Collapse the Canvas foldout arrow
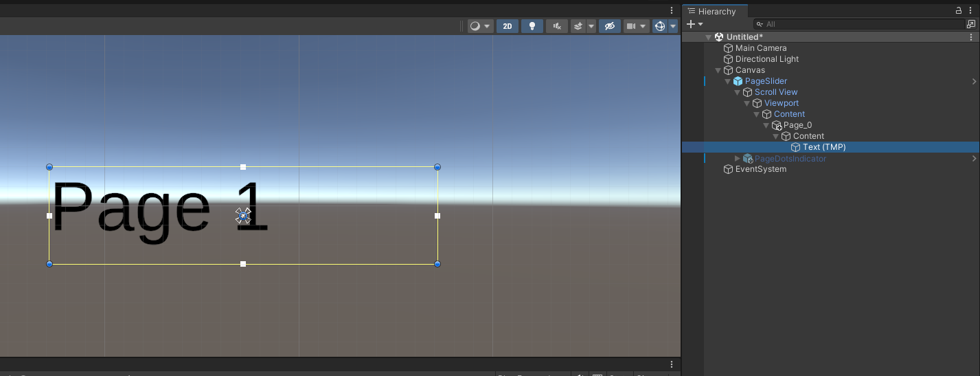 click(718, 70)
